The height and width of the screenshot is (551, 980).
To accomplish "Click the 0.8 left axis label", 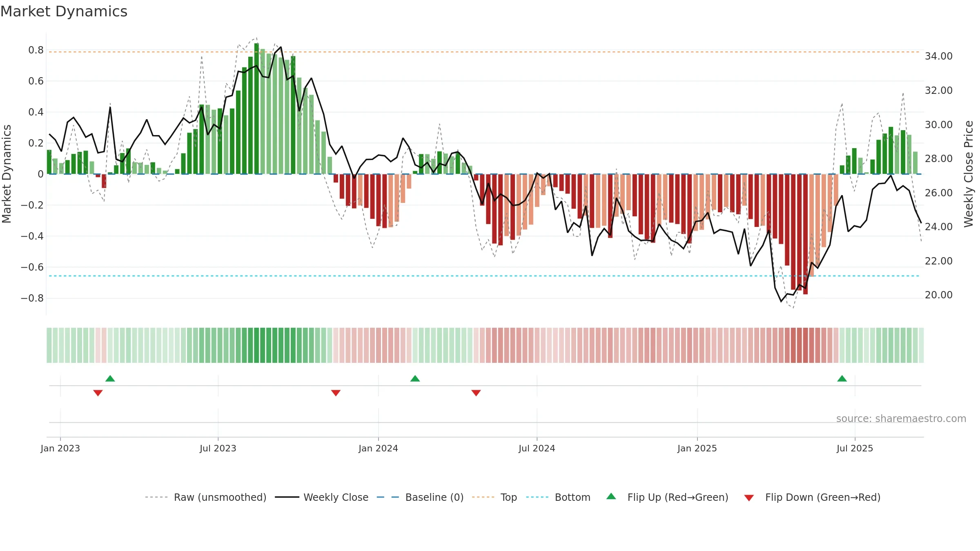I will tap(36, 50).
